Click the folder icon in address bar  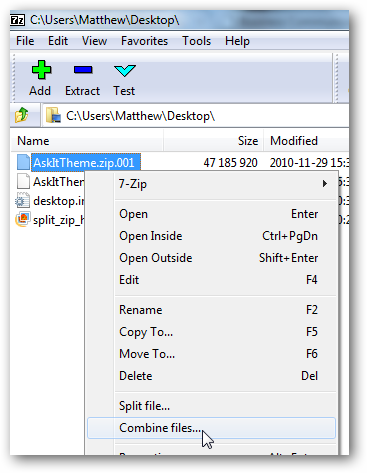(53, 115)
